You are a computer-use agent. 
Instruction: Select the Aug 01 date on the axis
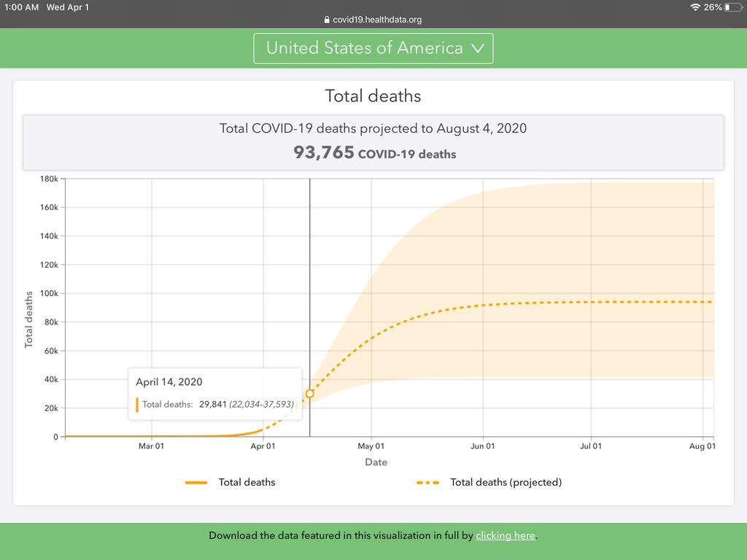click(703, 446)
